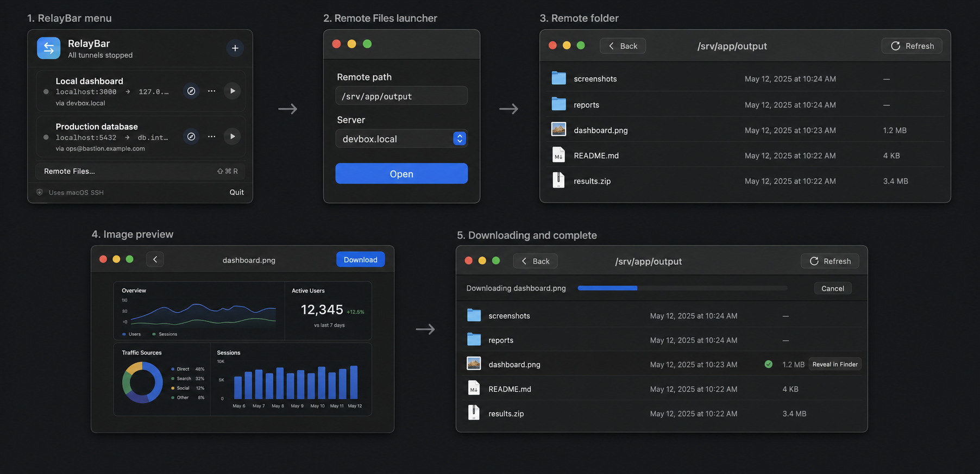Open more options for Local dashboard tunnel
980x474 pixels.
coord(211,91)
